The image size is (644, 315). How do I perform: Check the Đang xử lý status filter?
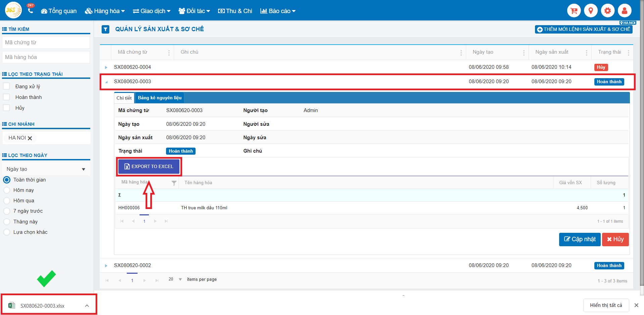6,86
